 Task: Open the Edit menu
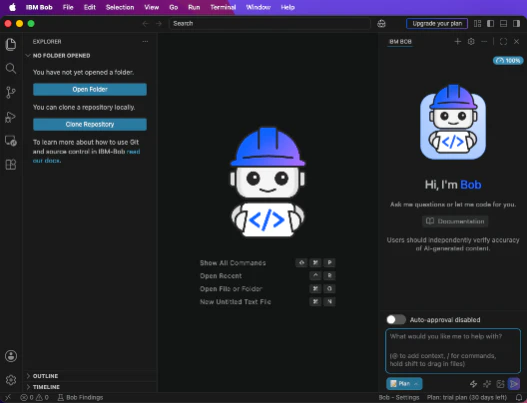tap(90, 7)
